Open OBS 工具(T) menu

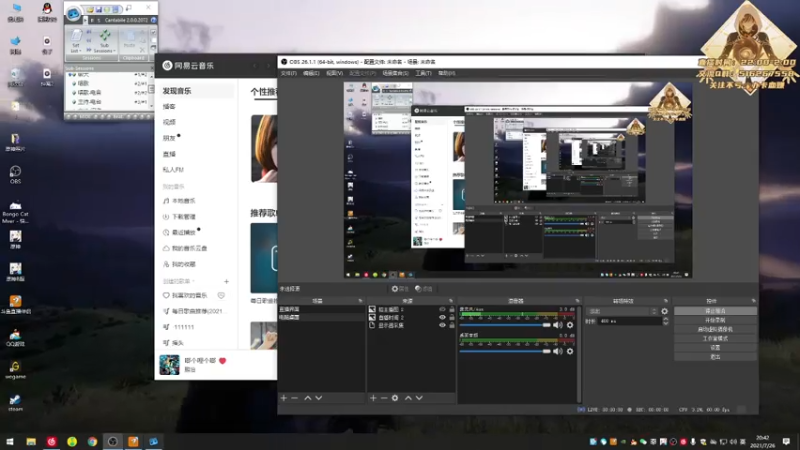click(x=423, y=73)
